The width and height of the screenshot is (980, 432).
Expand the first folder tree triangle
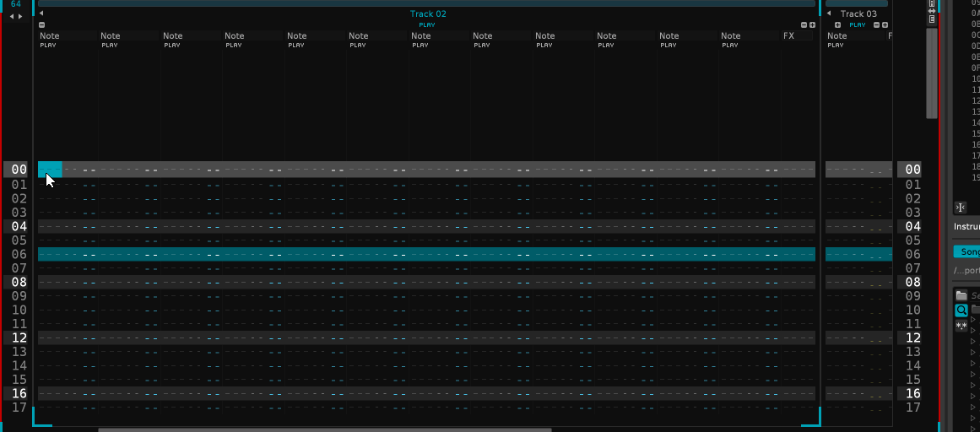click(972, 319)
